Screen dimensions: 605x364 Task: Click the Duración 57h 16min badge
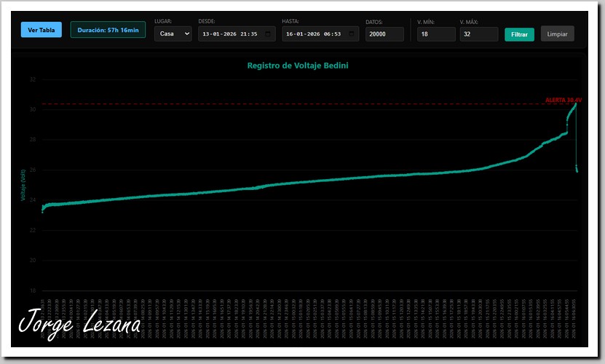click(108, 31)
